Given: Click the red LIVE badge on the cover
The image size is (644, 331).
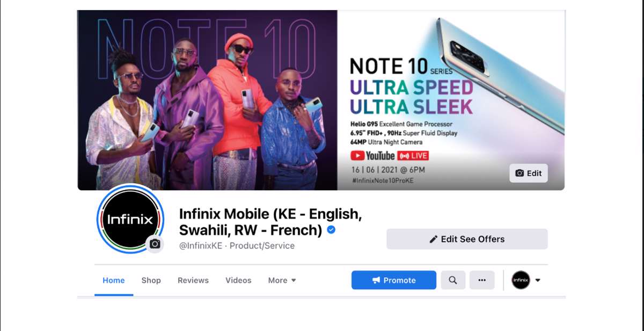Looking at the screenshot, I should [x=413, y=156].
